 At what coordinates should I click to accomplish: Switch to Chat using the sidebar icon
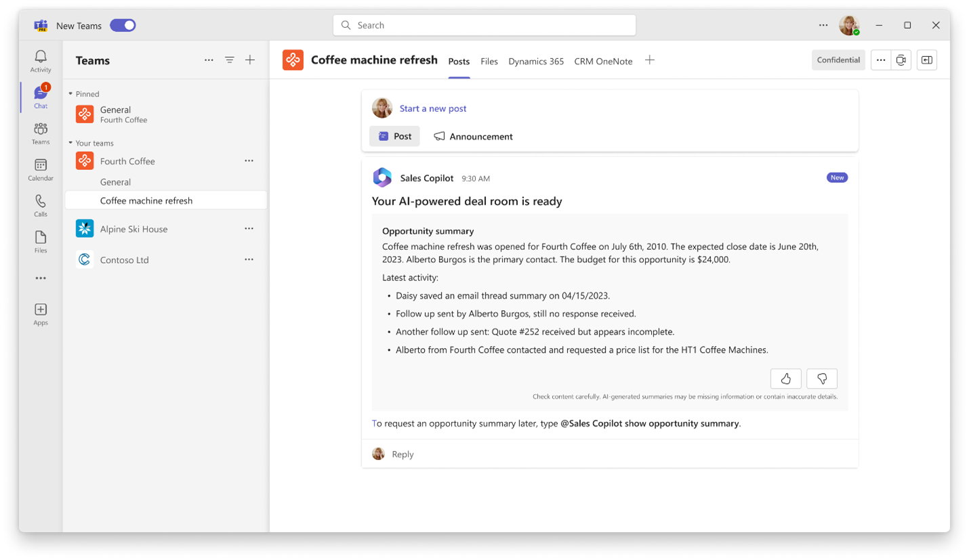coord(40,97)
